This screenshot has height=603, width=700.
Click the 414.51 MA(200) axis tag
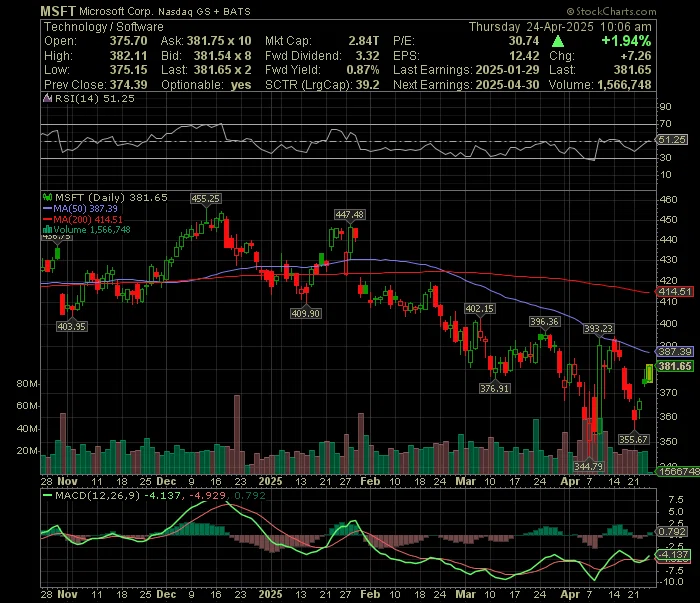tap(675, 292)
